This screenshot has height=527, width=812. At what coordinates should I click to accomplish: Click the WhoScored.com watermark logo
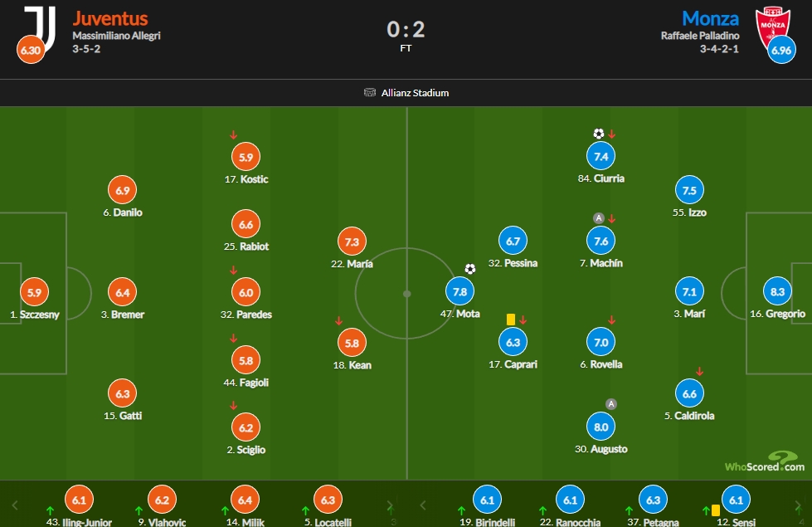pyautogui.click(x=765, y=461)
